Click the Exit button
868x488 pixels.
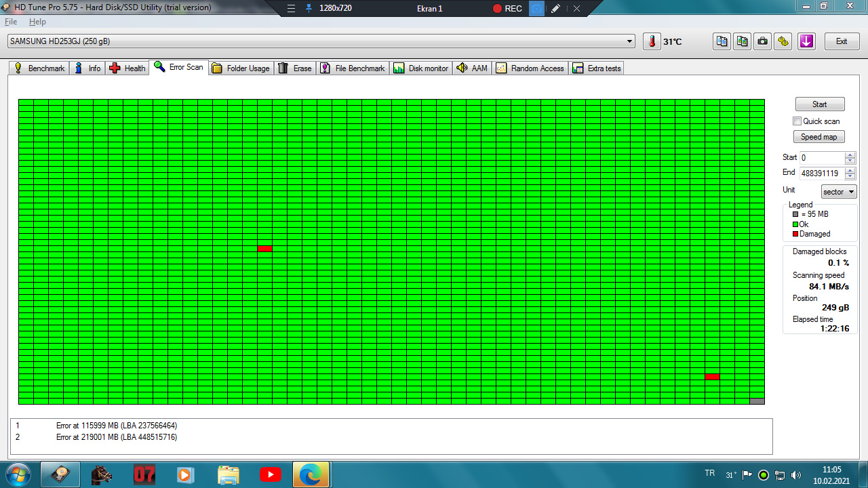pyautogui.click(x=842, y=41)
